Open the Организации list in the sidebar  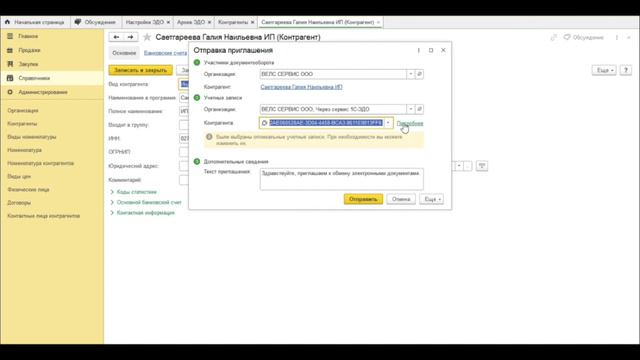(x=23, y=111)
